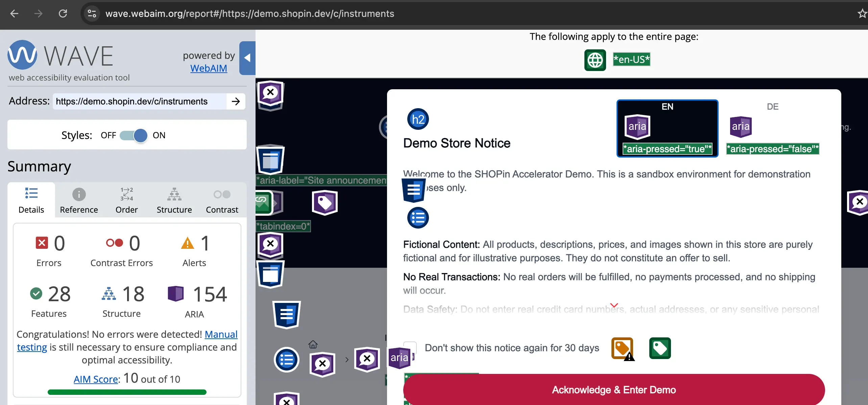The width and height of the screenshot is (868, 405).
Task: Click the green AIM Score progress bar
Action: tap(127, 392)
